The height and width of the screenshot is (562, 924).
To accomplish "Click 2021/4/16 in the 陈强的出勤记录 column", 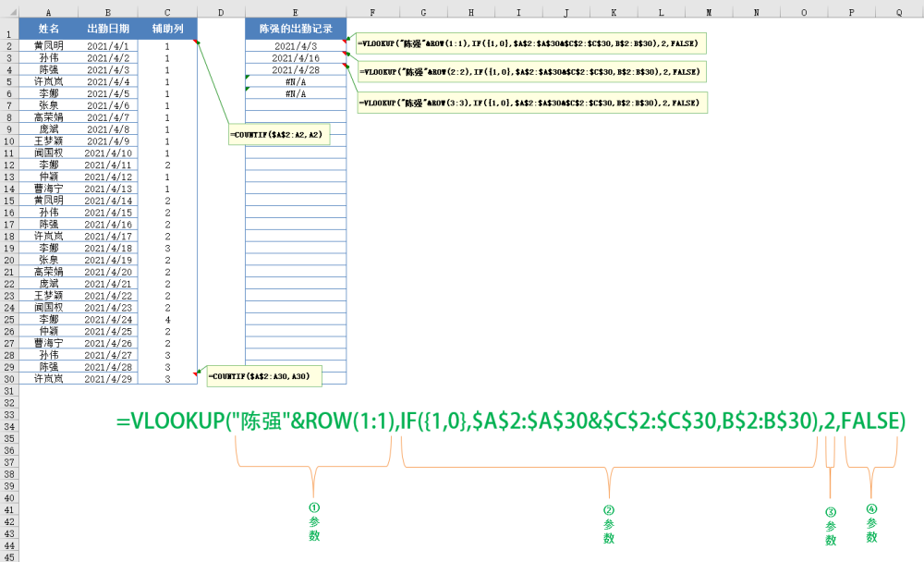I will click(x=296, y=58).
